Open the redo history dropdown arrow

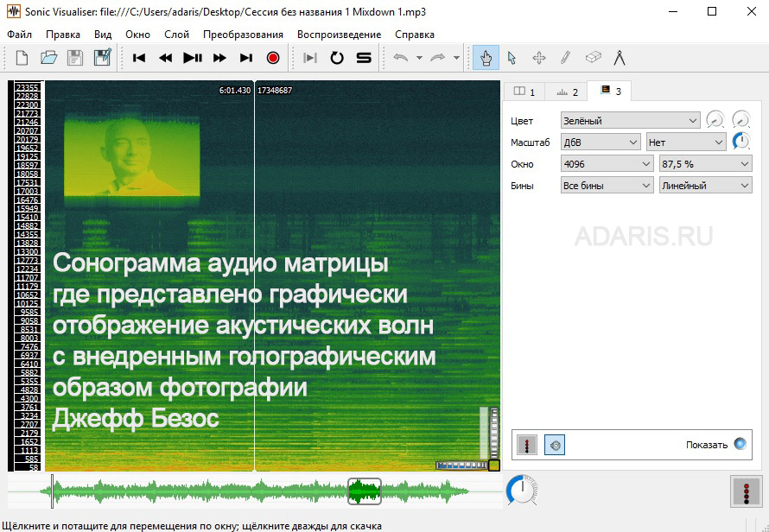(456, 58)
